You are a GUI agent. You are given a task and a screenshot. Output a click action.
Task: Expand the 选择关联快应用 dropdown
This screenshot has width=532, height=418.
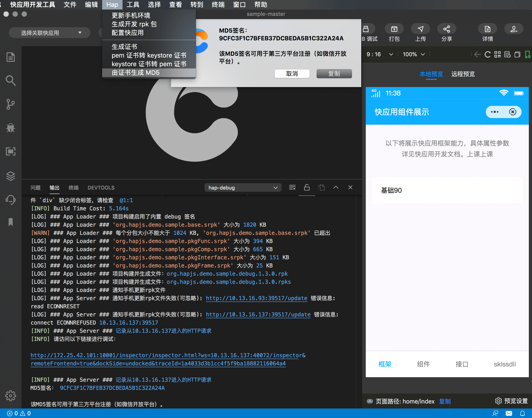tap(49, 32)
